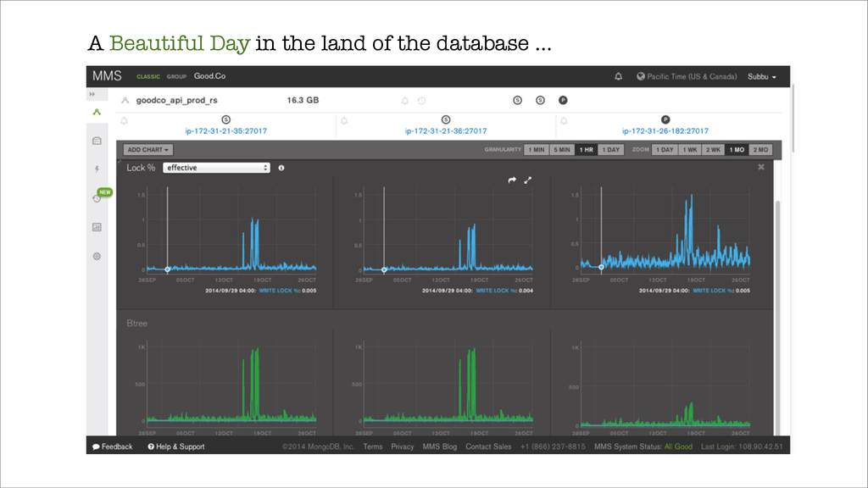The image size is (868, 488).
Task: Change the Pacific Time timezone setting
Action: (x=687, y=76)
